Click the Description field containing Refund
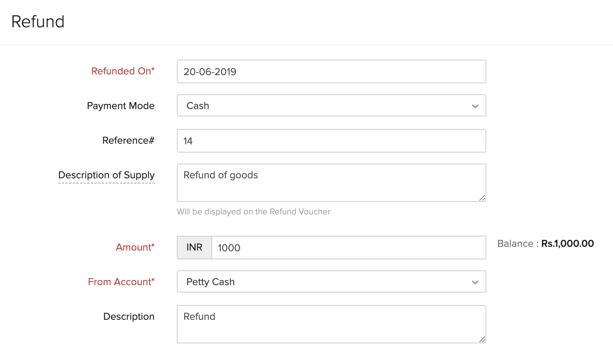Image resolution: width=613 pixels, height=364 pixels. click(x=331, y=323)
